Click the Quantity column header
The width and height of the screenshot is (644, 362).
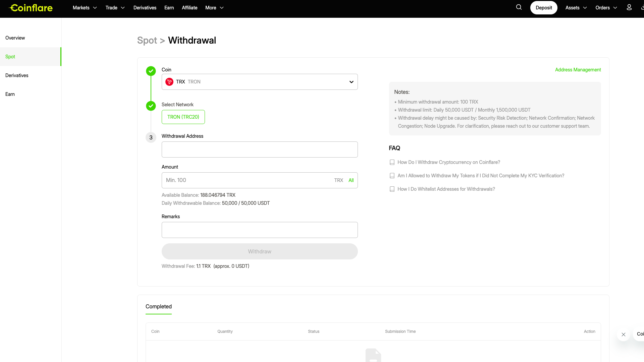[225, 331]
